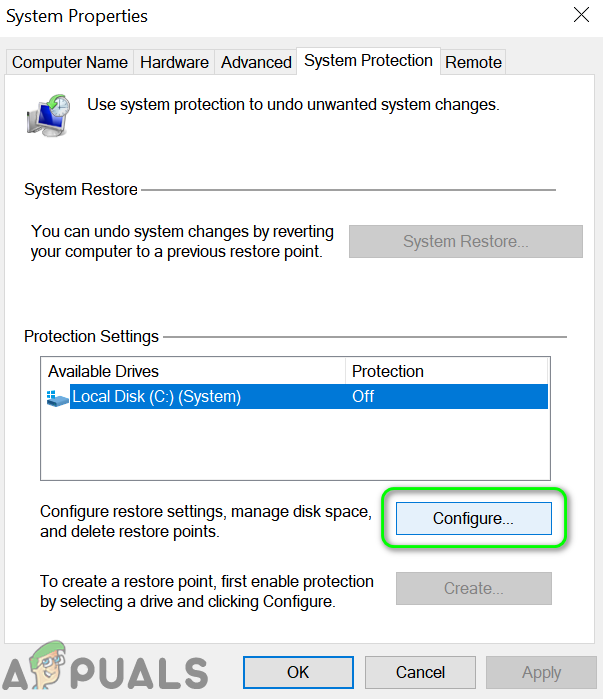Click the system protection computer icon

coord(48,115)
